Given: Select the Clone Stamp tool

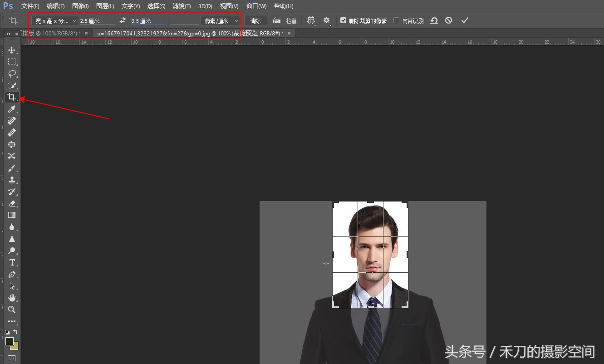Looking at the screenshot, I should 12,180.
